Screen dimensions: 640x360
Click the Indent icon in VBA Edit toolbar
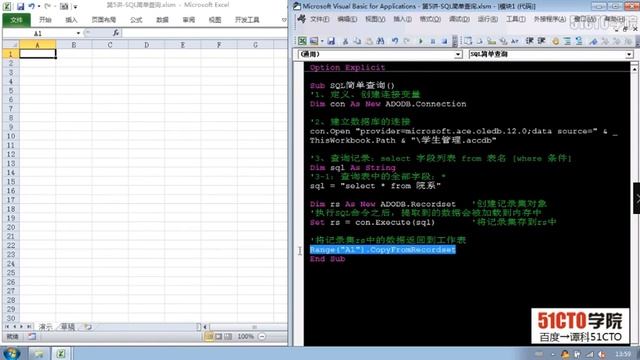[x=529, y=41]
